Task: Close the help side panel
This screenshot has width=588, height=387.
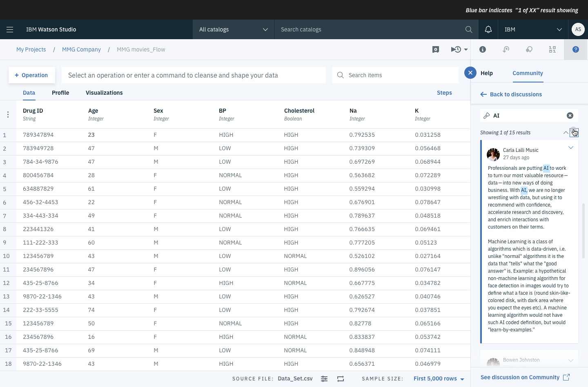Action: [470, 73]
